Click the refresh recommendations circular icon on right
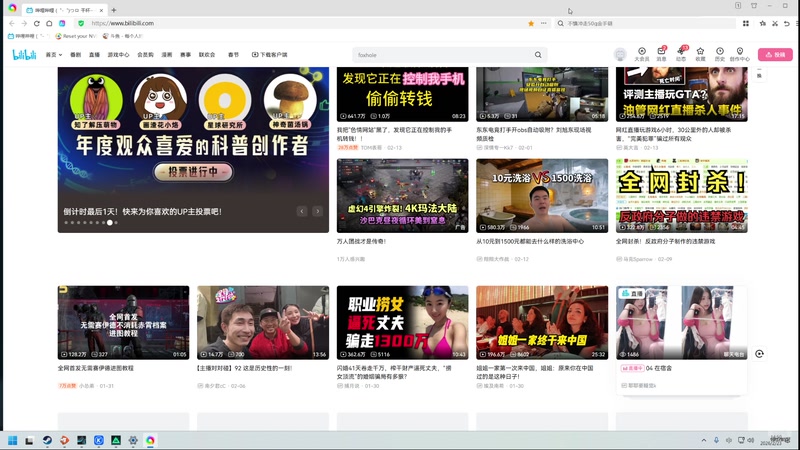 [759, 354]
